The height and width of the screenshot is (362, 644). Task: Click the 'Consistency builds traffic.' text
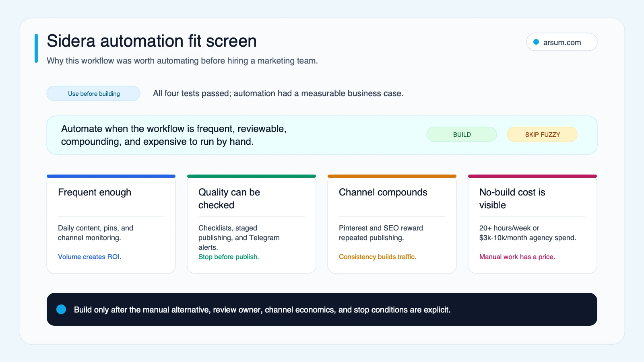point(378,257)
